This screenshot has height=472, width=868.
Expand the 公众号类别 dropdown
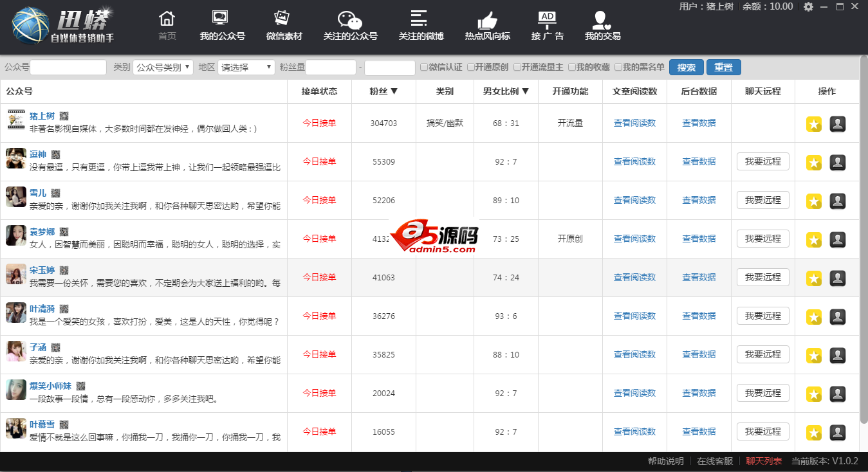(x=163, y=68)
